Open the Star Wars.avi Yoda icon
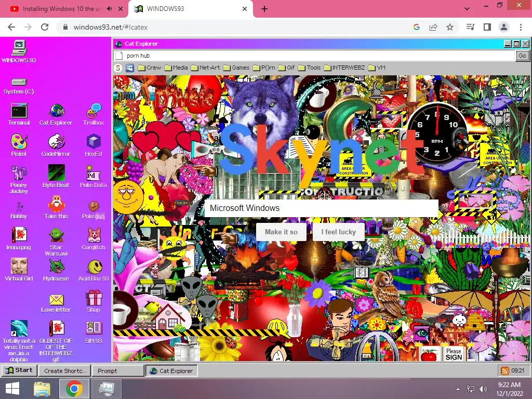The image size is (532, 399). point(56,242)
